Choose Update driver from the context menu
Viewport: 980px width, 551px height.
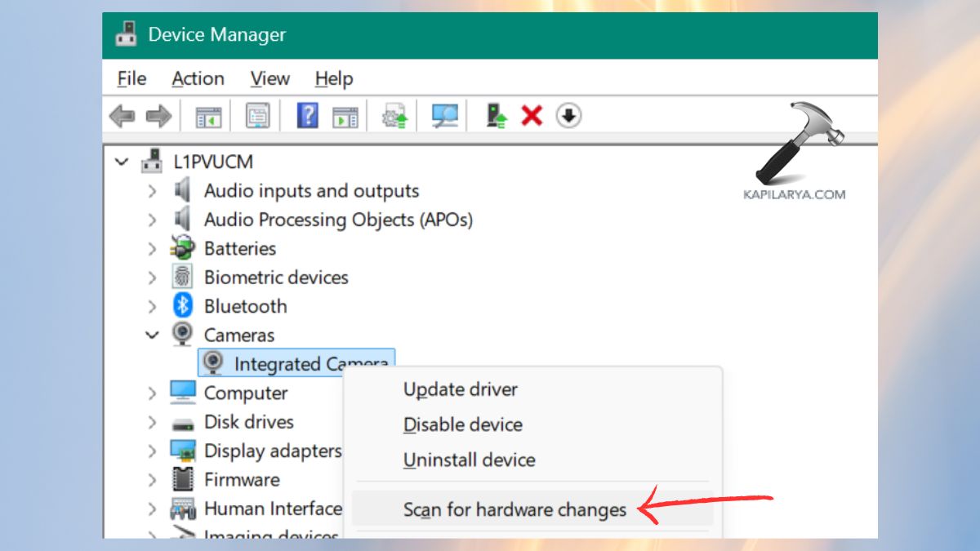click(460, 389)
